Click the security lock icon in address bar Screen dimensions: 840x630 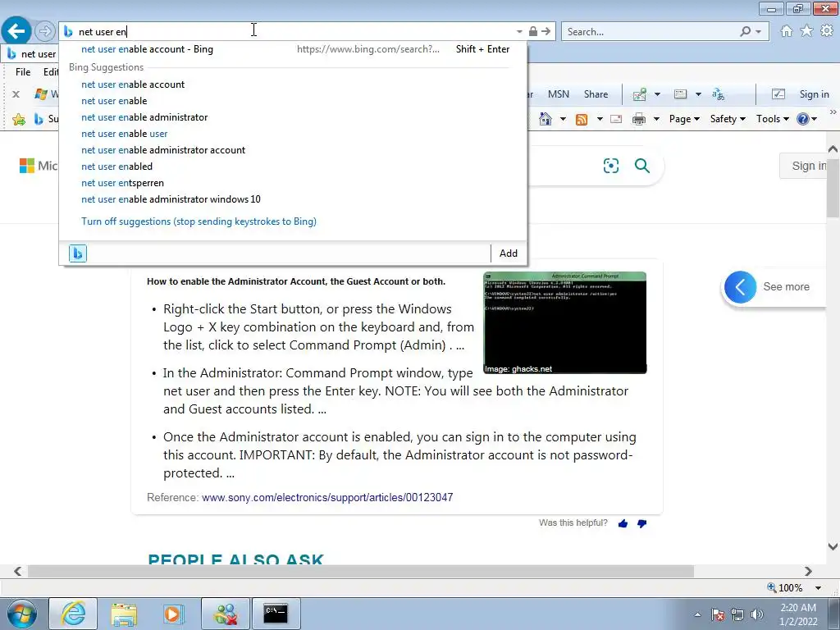coord(532,32)
